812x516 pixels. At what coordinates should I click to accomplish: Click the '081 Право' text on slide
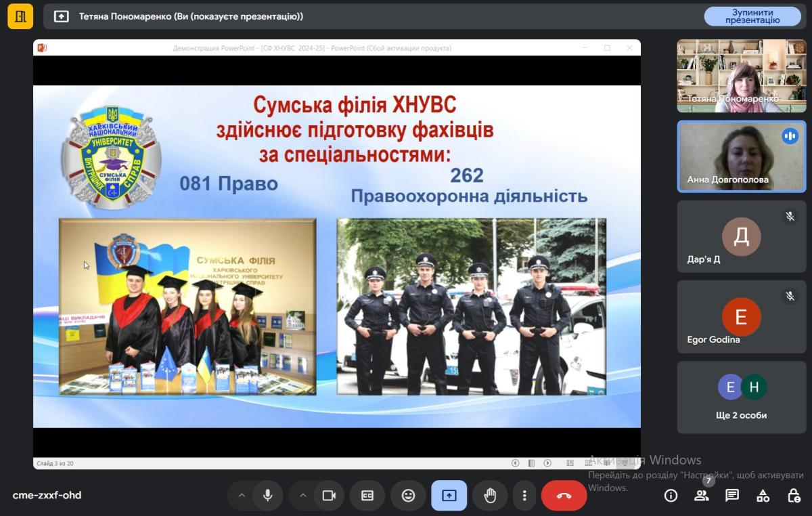click(229, 184)
